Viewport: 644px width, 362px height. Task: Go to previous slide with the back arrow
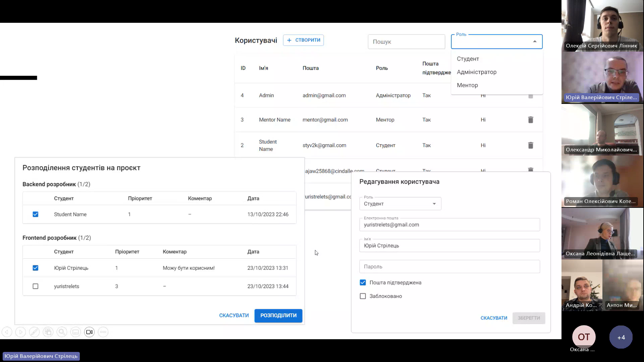pos(7,332)
